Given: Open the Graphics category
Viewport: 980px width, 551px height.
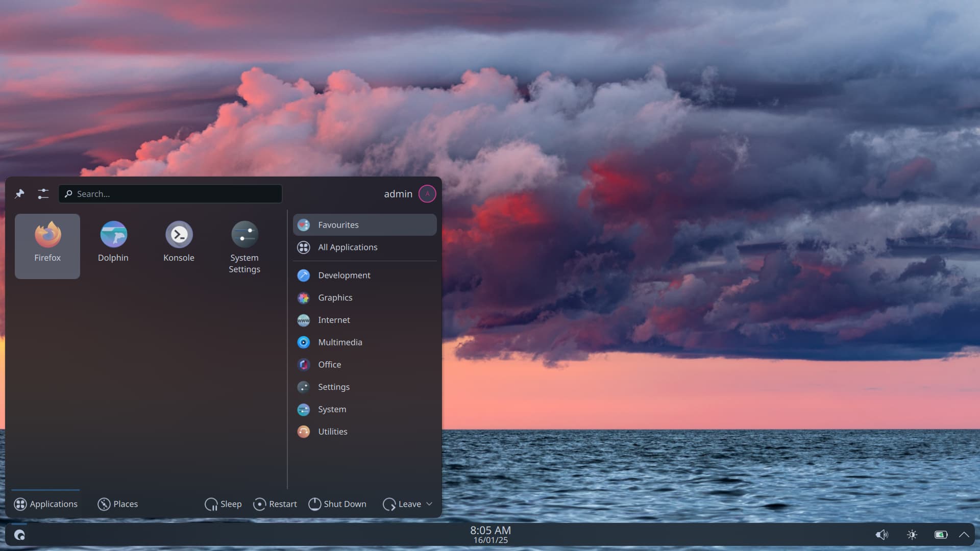Looking at the screenshot, I should tap(364, 298).
